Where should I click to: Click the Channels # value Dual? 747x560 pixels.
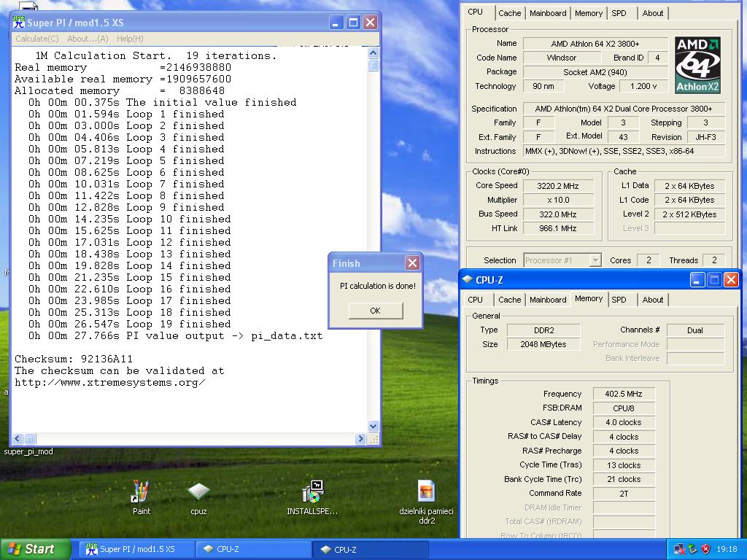point(695,330)
